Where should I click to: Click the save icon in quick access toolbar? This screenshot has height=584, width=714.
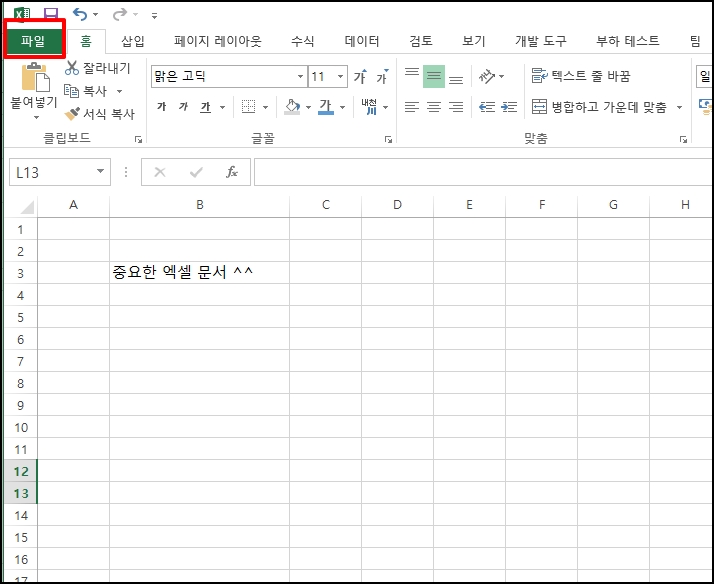coord(51,15)
